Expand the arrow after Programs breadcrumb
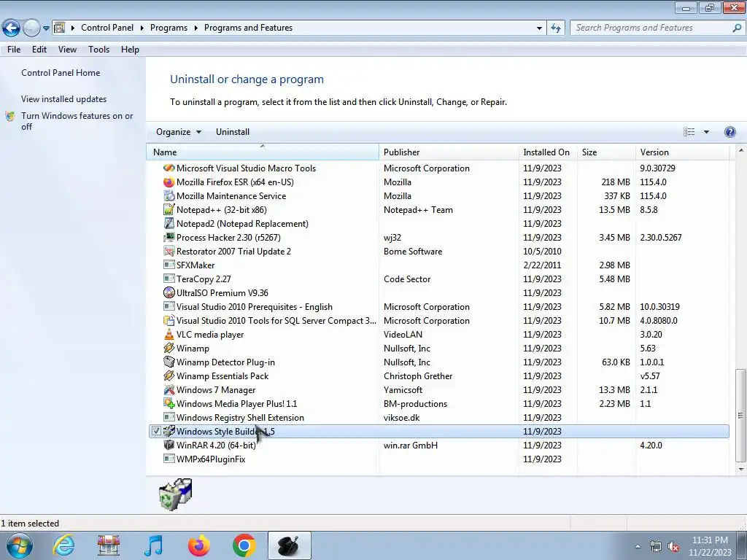Image resolution: width=747 pixels, height=560 pixels. click(x=196, y=28)
